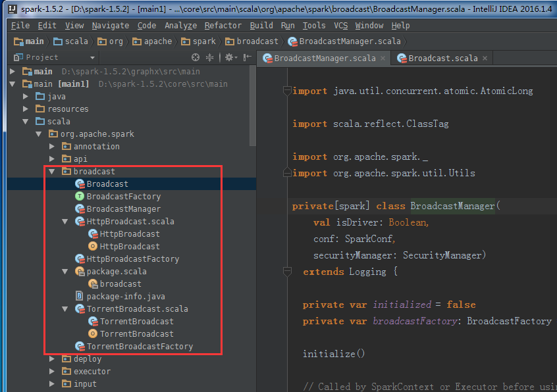
Task: Collapse the package.scala node
Action: [65, 272]
